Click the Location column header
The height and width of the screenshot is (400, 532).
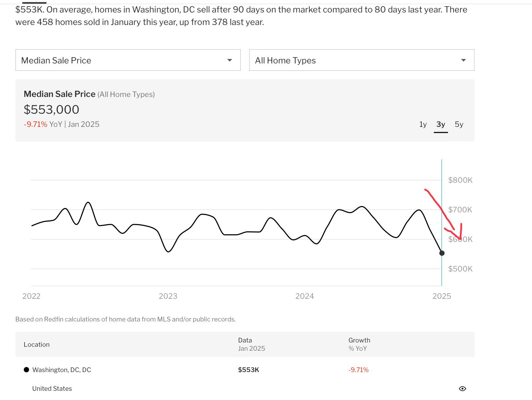pos(36,344)
